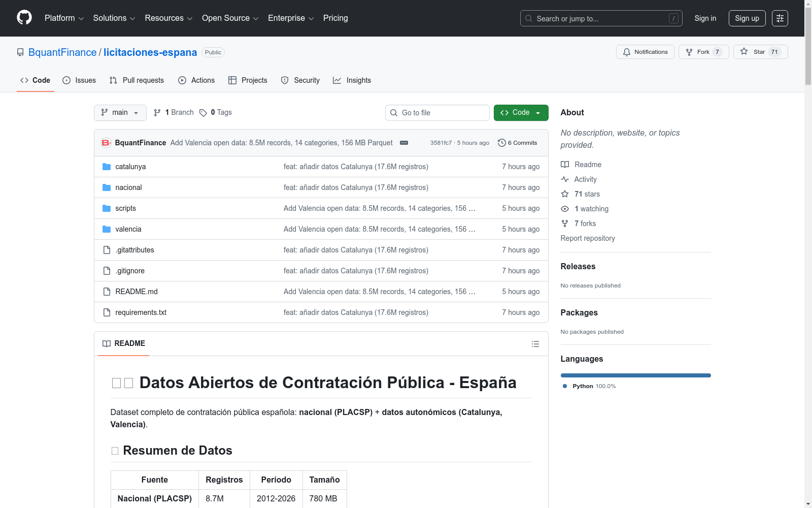Open requirements.txt file
812x508 pixels.
pos(141,312)
